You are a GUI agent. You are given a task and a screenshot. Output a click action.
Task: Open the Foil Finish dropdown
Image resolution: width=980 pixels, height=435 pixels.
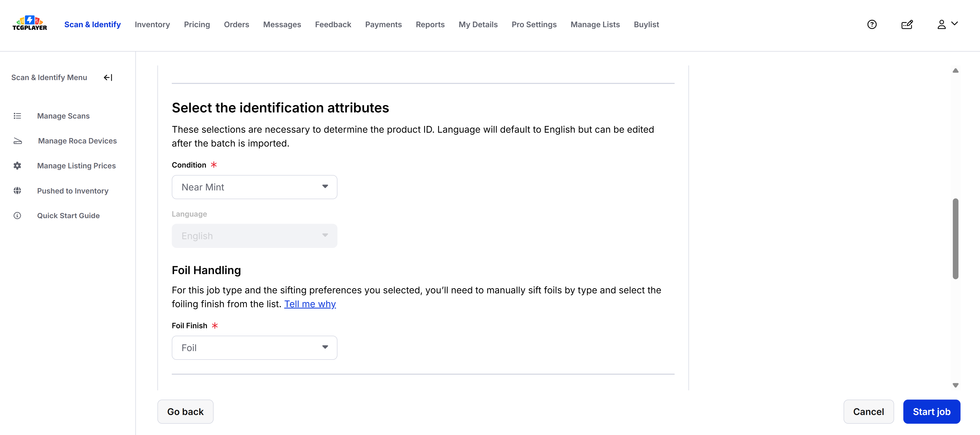[x=254, y=348]
